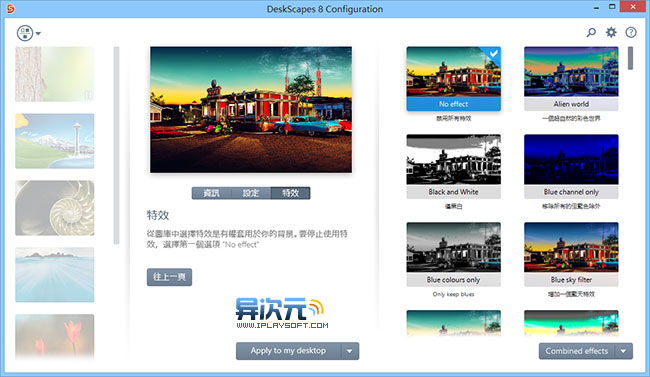Select the red tulips wallpaper thumbnail

(x=55, y=337)
